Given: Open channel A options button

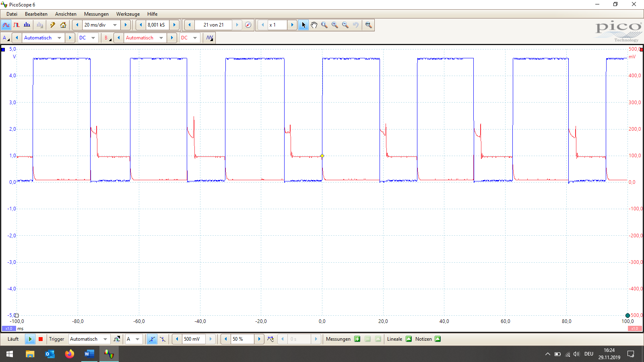Looking at the screenshot, I should pos(6,38).
